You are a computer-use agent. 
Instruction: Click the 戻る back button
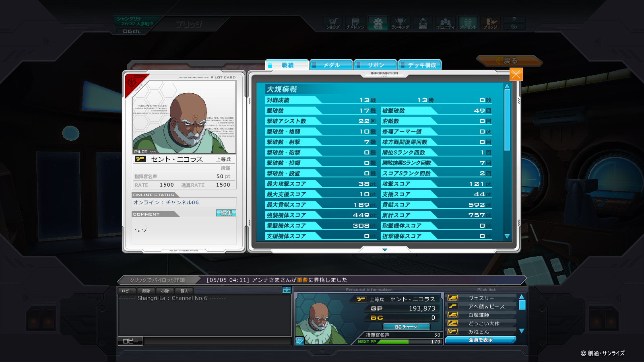point(510,61)
